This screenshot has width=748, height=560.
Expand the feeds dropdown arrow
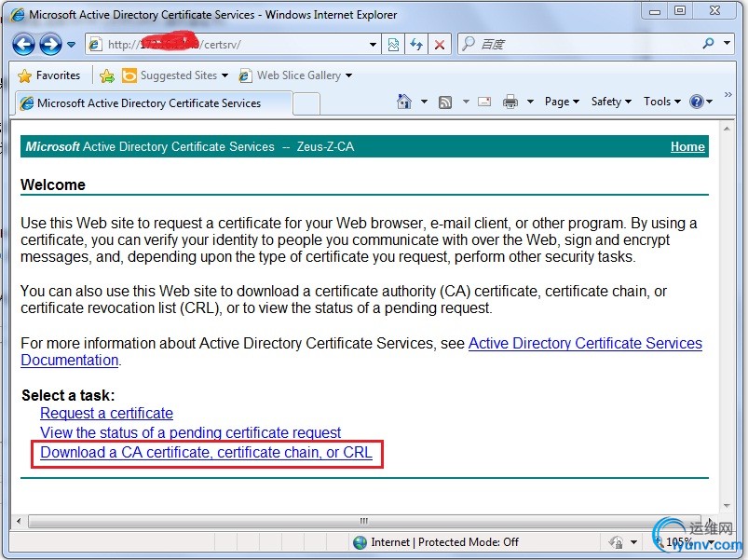coord(466,102)
